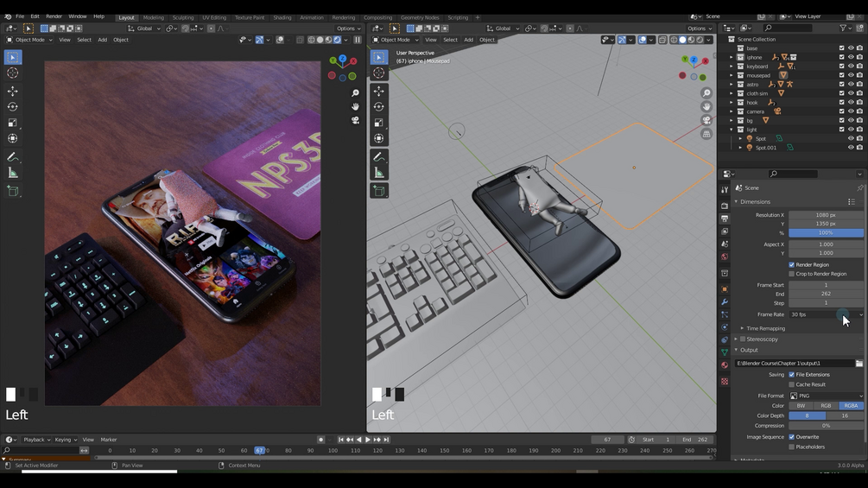Viewport: 868px width, 488px height.
Task: Select the Move tool in left viewport
Action: pos(13,91)
